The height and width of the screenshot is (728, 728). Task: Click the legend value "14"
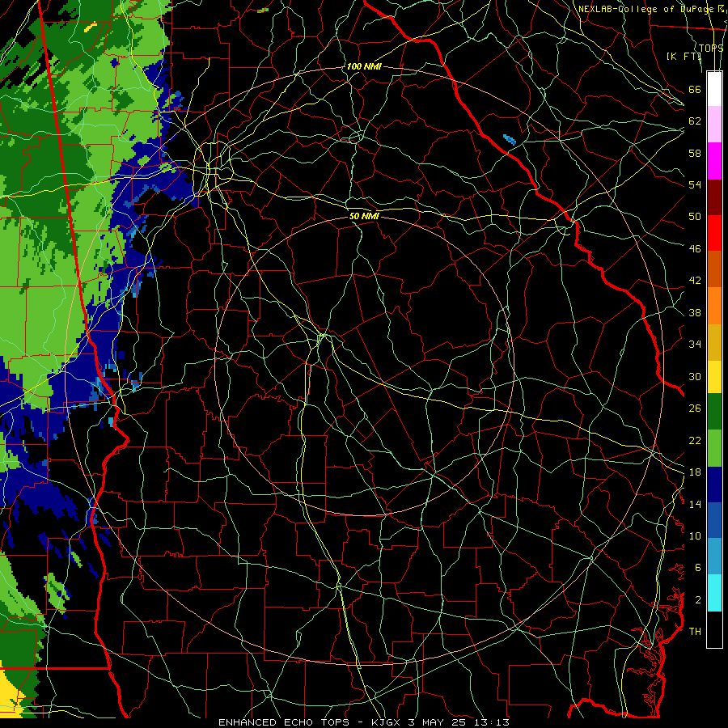click(695, 504)
